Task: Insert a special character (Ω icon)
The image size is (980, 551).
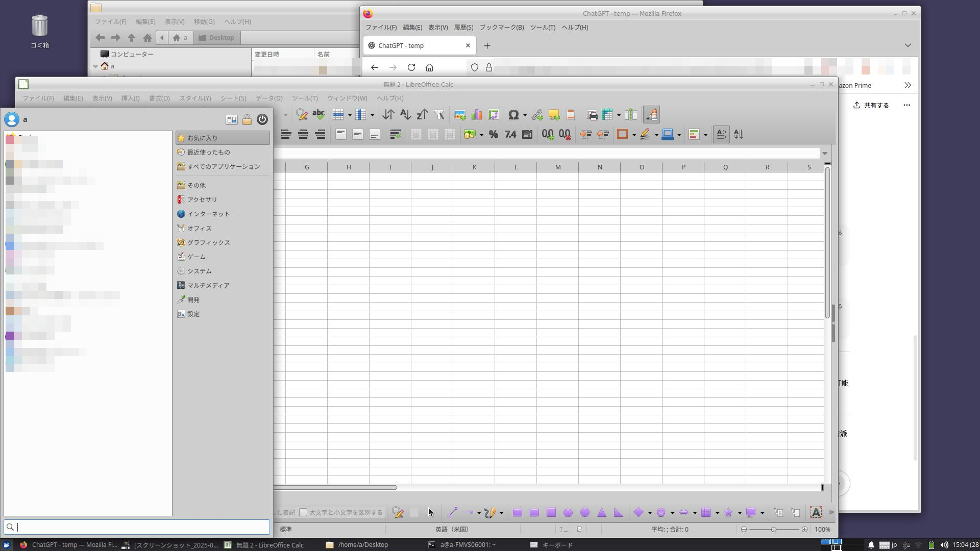Action: point(514,114)
